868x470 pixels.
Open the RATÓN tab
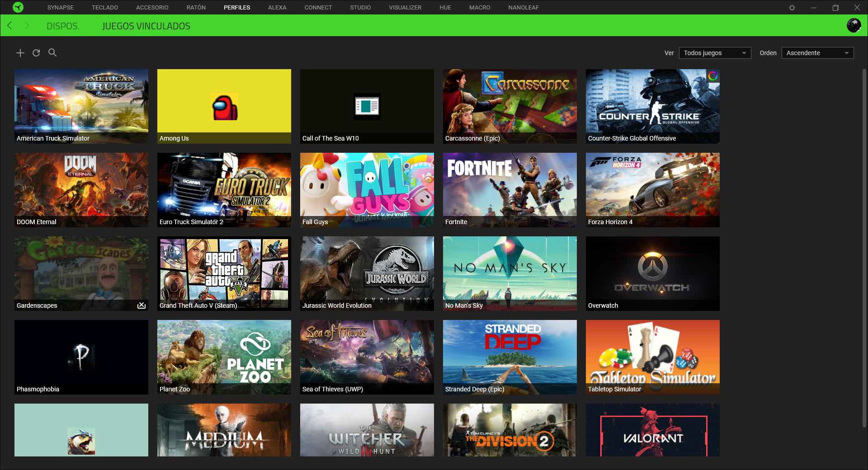(196, 8)
